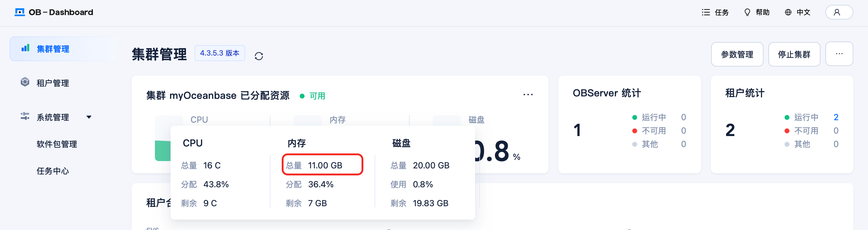Click the 集群管理 bar chart icon

[x=25, y=48]
